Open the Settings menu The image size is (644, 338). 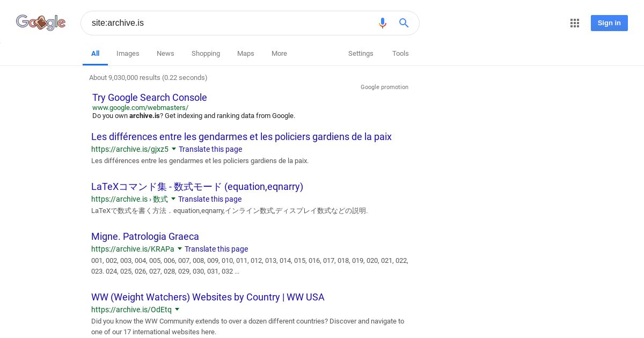pos(361,54)
